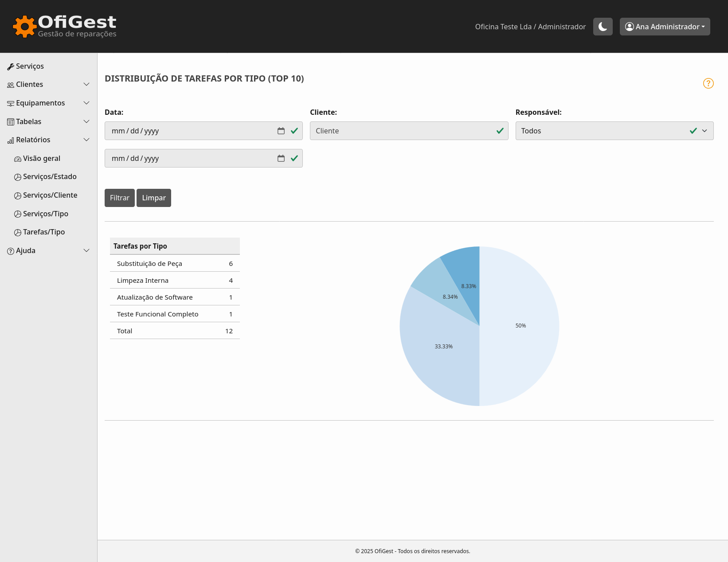Go to Serviços/Cliente report
This screenshot has height=562, width=728.
50,195
